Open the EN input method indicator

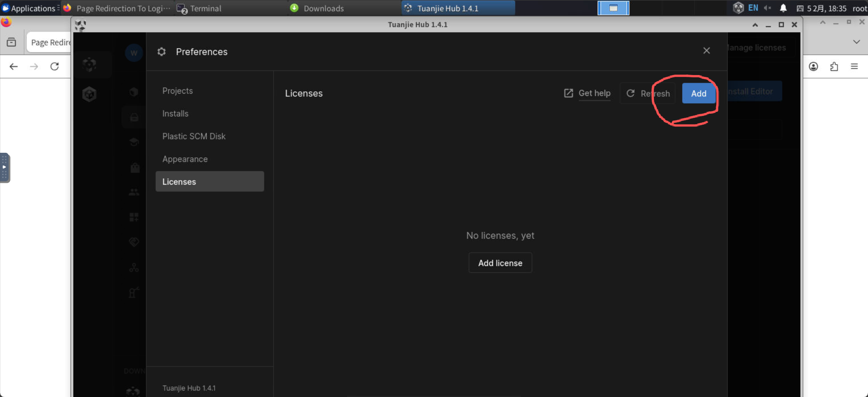753,8
